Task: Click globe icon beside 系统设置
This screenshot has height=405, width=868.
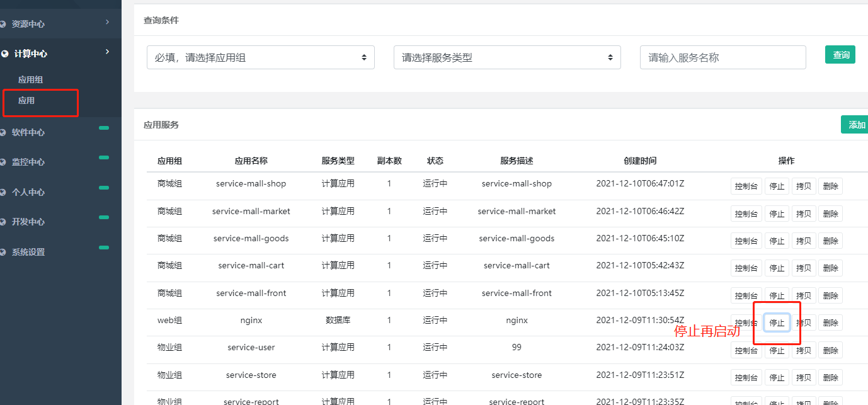Action: [x=3, y=252]
